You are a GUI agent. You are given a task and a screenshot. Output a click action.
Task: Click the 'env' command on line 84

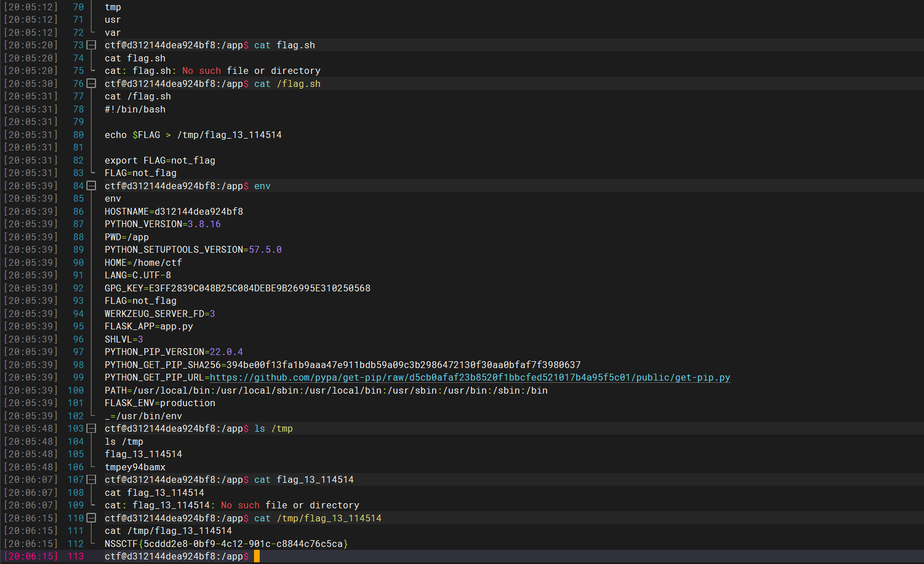pos(262,186)
